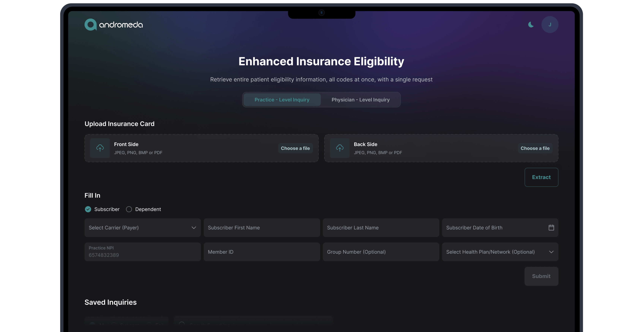Click Back Side cloud upload icon
The image size is (644, 332).
(x=340, y=148)
